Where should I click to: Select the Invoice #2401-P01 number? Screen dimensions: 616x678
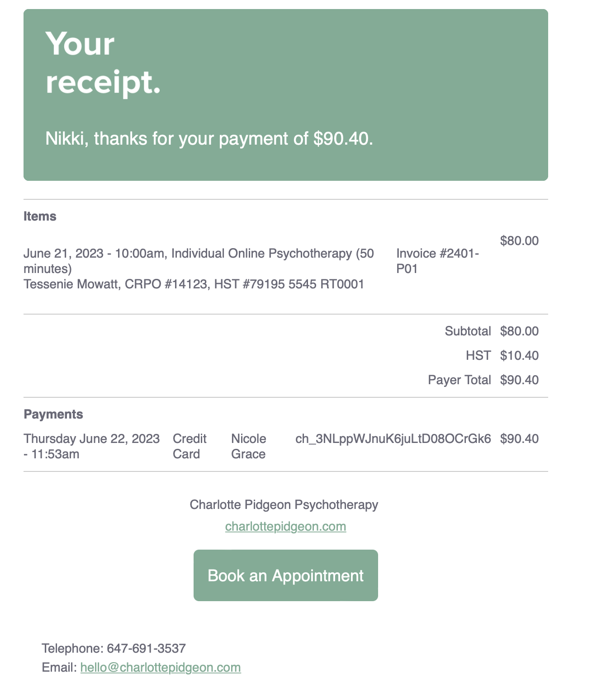[437, 261]
